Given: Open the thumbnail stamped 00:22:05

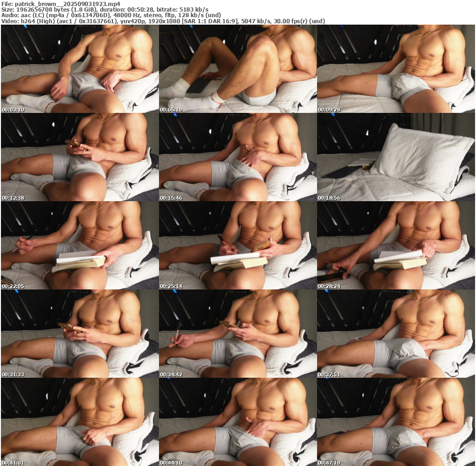Looking at the screenshot, I should [x=80, y=245].
